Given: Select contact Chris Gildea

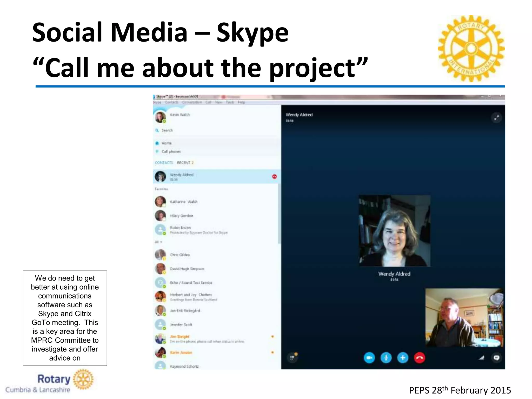Looking at the screenshot, I should click(217, 255).
